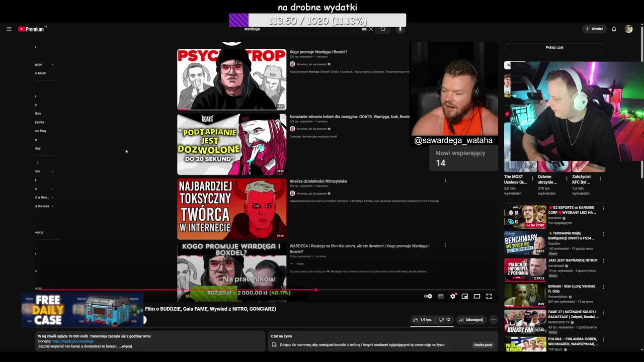Open the tipply.pl donation link

pyautogui.click(x=72, y=341)
